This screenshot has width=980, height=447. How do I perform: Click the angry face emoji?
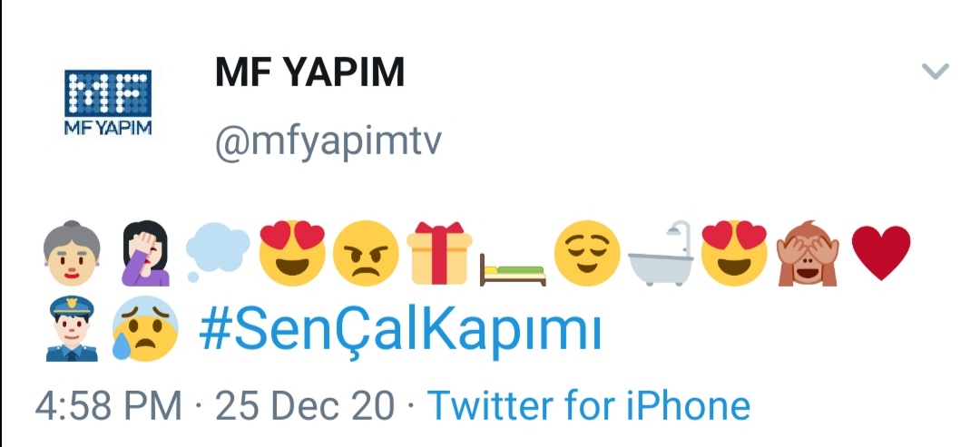click(x=366, y=254)
